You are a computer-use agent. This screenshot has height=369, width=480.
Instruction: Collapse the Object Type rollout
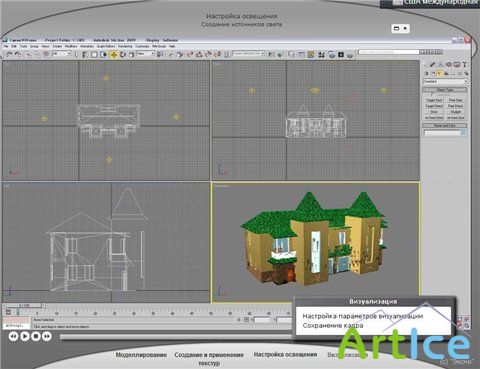click(445, 90)
